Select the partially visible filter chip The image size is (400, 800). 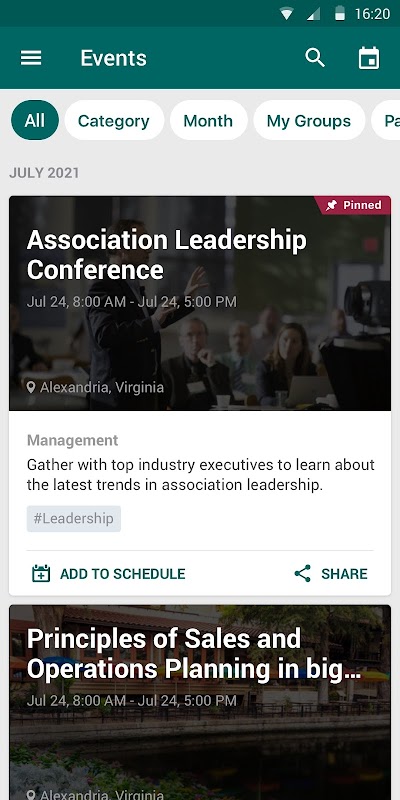[386, 120]
